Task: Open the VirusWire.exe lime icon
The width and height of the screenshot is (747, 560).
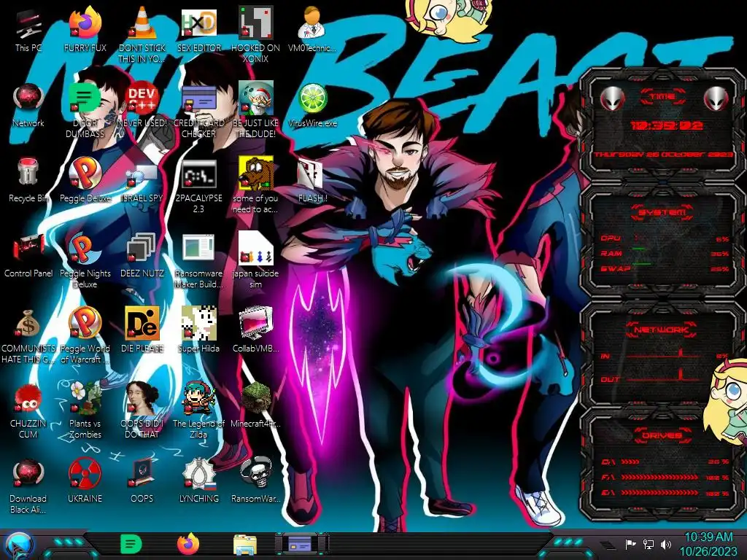Action: coord(312,105)
